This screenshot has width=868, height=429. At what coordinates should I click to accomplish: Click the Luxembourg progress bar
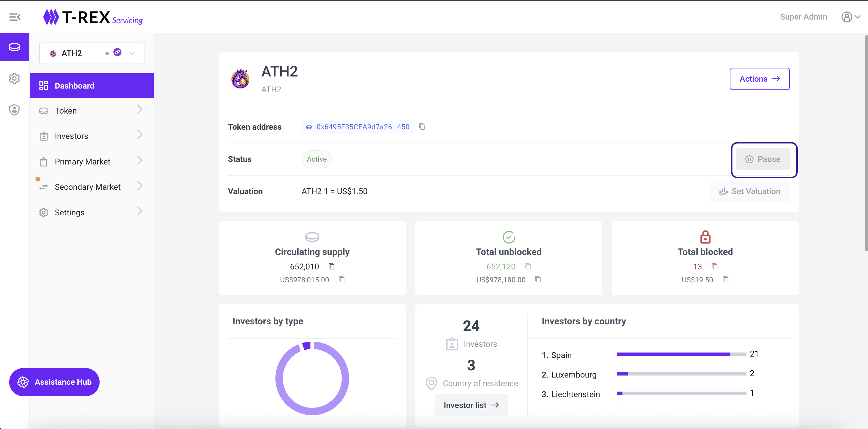pyautogui.click(x=681, y=374)
